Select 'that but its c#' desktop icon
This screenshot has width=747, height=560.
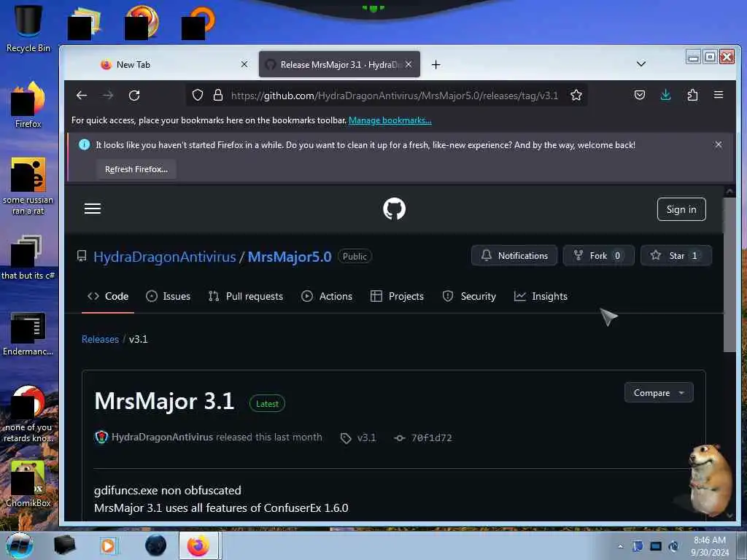[x=28, y=257]
